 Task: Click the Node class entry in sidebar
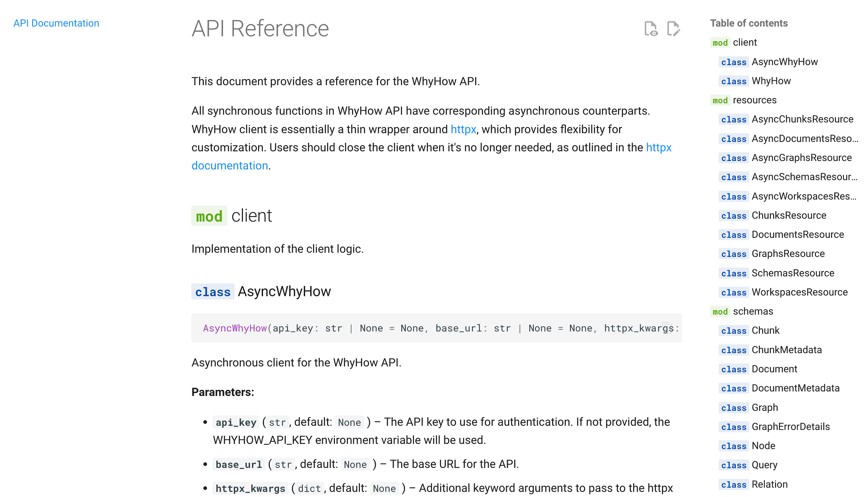(764, 446)
